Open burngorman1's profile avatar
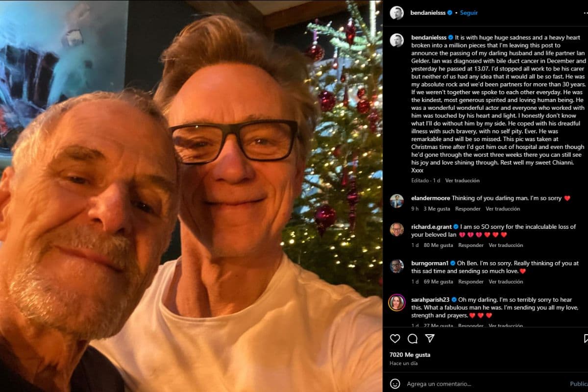Viewport: 588px width, 392px height. (x=396, y=266)
